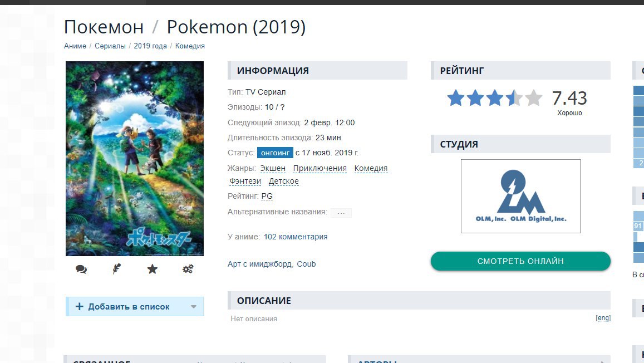Click the Нет описания text
The height and width of the screenshot is (363, 644).
(254, 318)
